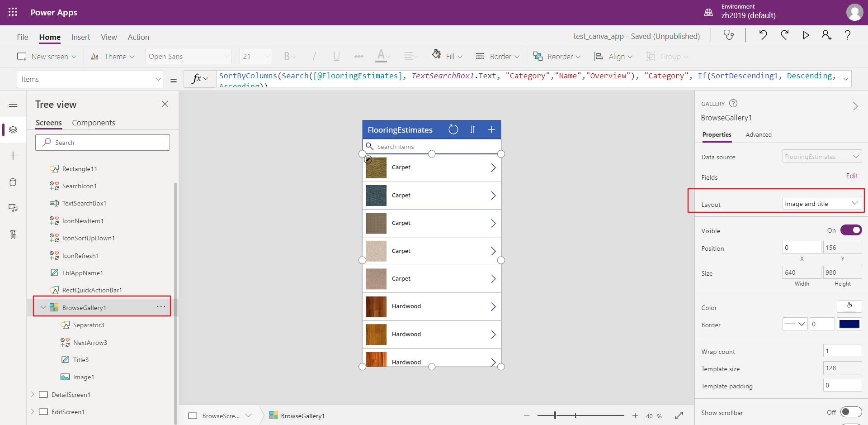Click the Reorder icon in the toolbar
The width and height of the screenshot is (868, 425).
538,56
